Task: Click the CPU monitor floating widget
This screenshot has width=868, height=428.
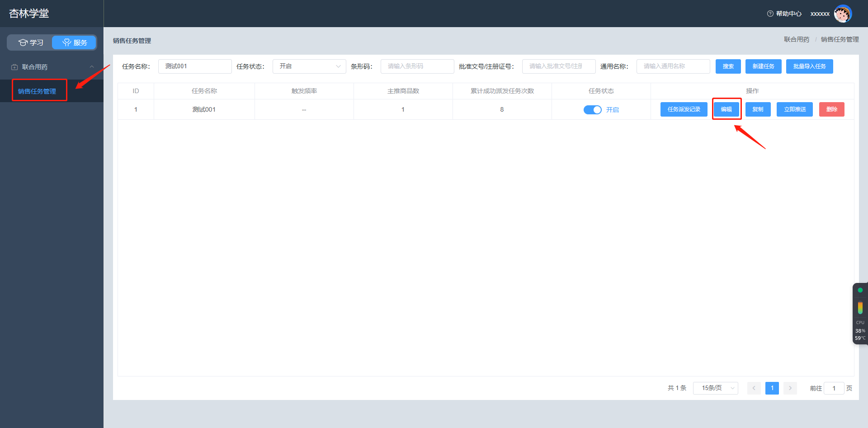Action: click(x=860, y=314)
